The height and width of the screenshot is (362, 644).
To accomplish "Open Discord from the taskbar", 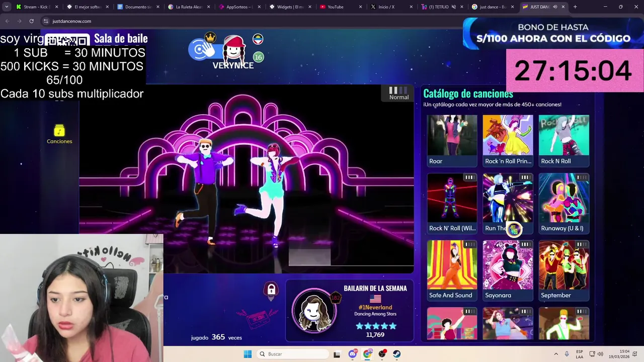I will tap(353, 354).
